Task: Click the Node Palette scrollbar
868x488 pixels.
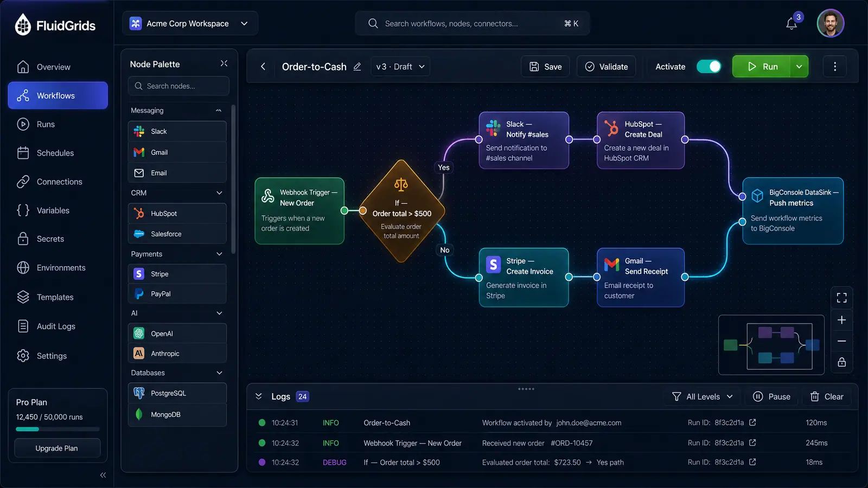Action: point(233,179)
